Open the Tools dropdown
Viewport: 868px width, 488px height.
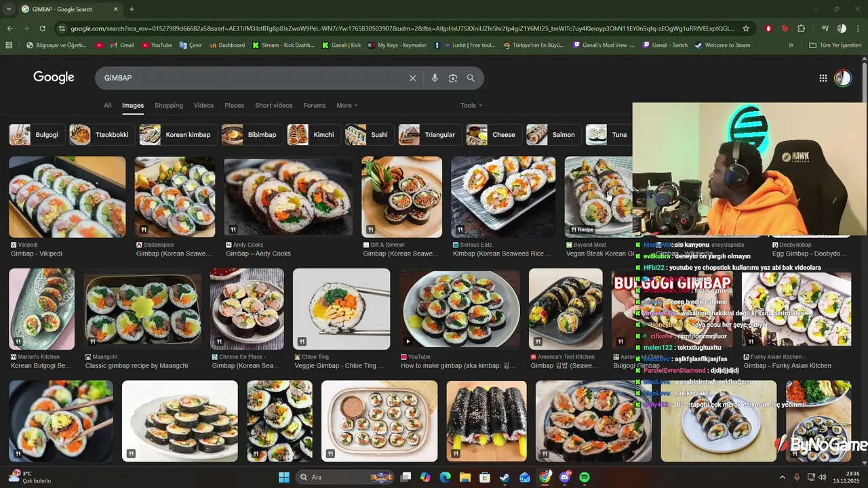click(x=471, y=105)
